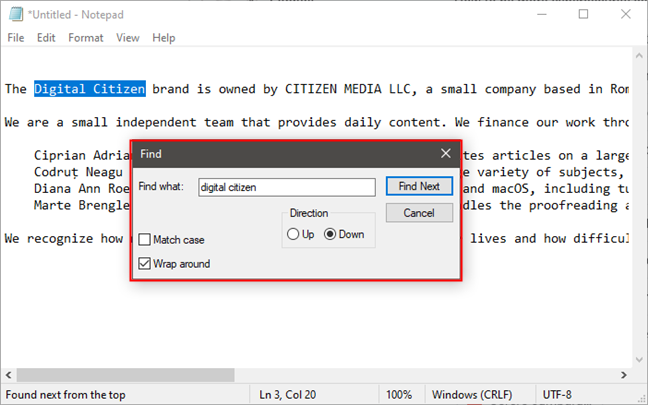Click the Find what text field
648x405 pixels.
click(287, 187)
